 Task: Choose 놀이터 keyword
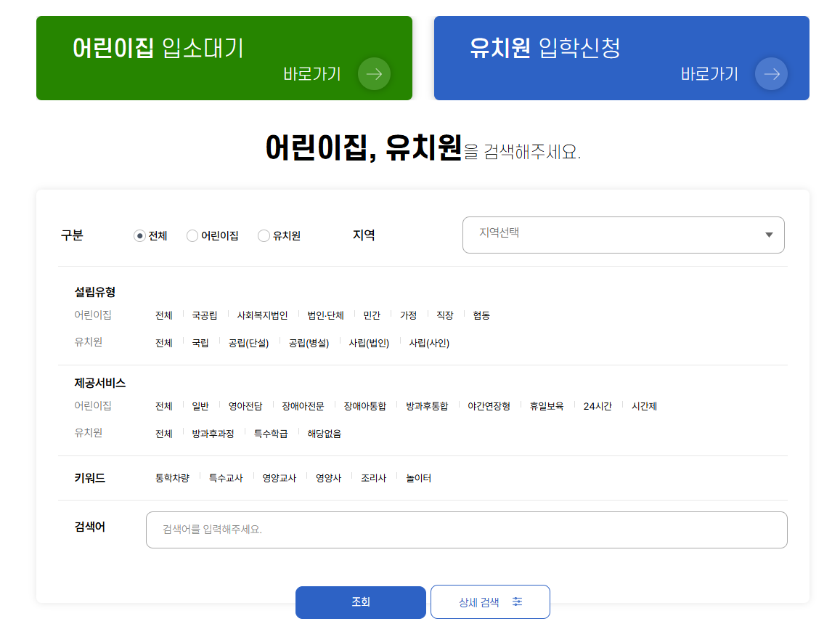pos(418,478)
